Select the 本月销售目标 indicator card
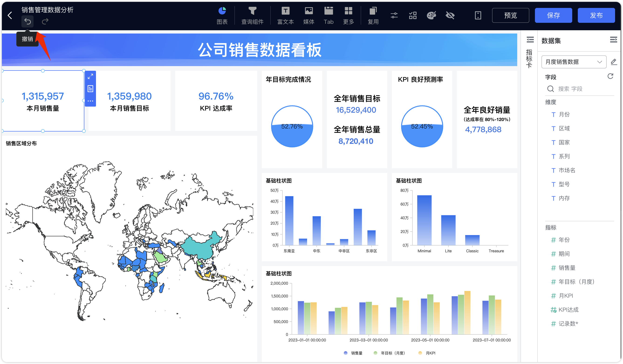This screenshot has height=364, width=623. [129, 101]
